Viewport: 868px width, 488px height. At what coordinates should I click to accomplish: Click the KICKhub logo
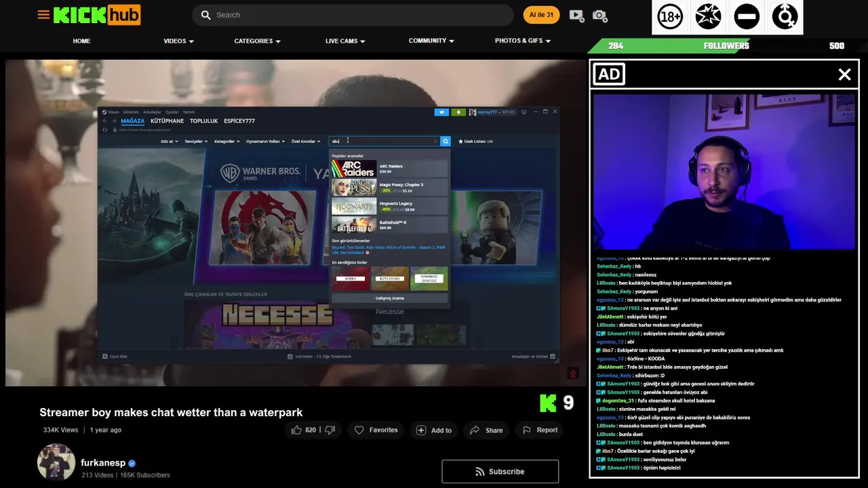coord(97,14)
